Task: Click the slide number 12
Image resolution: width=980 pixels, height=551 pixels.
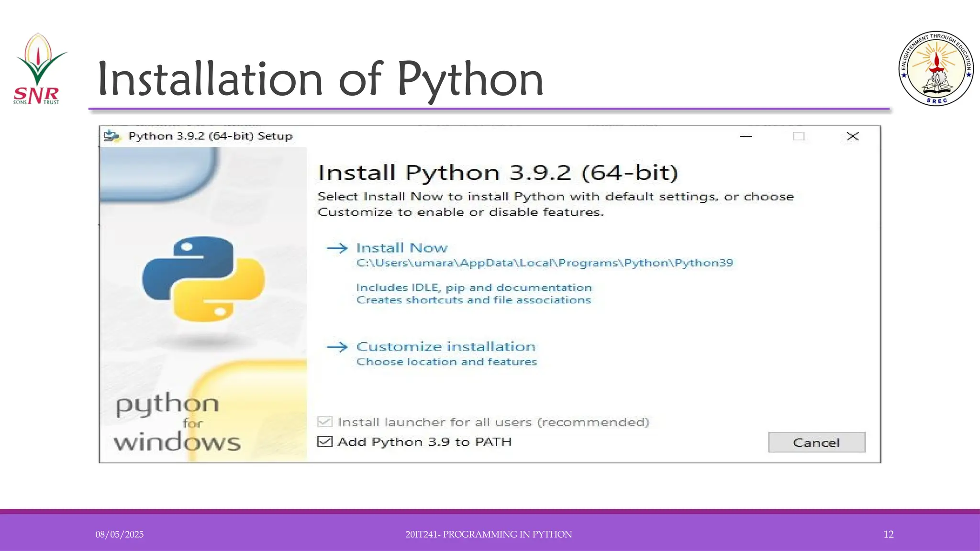Action: click(x=888, y=534)
